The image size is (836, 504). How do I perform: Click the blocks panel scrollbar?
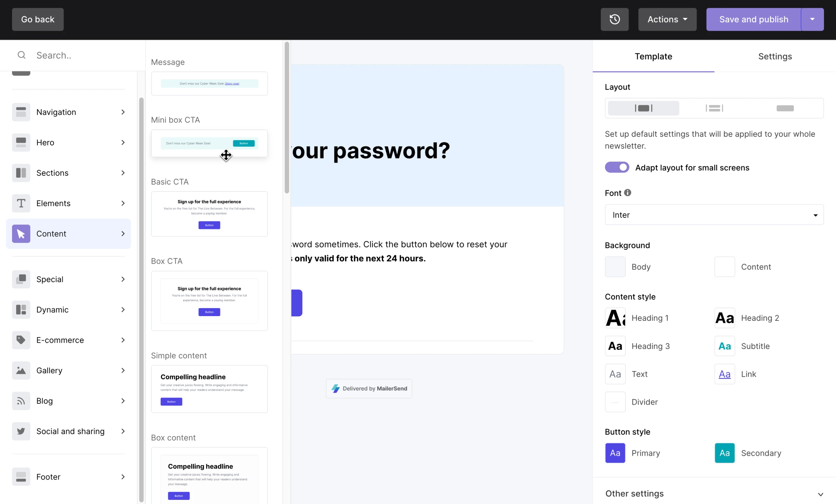[x=287, y=118]
